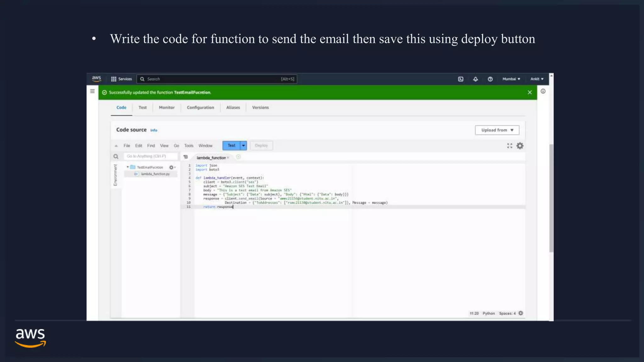Open the help question mark icon
644x362 pixels.
(490, 79)
